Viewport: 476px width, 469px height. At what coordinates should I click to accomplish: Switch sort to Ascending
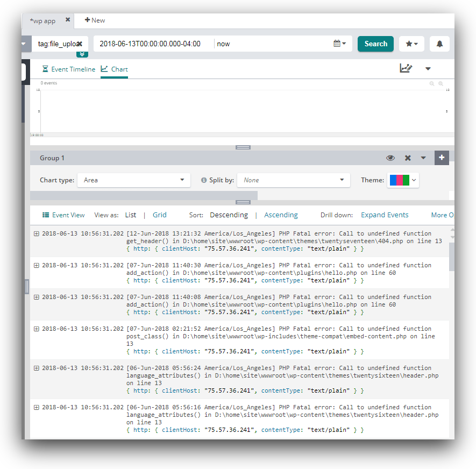pyautogui.click(x=281, y=215)
